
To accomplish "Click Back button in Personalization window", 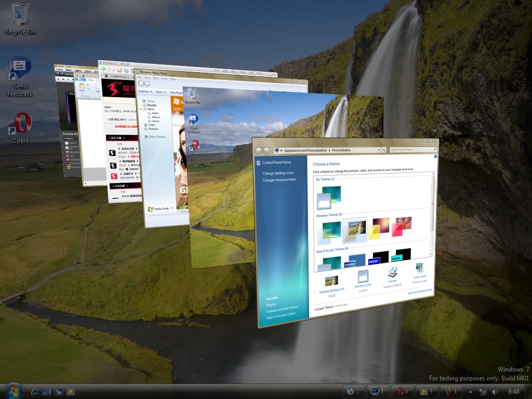I will (x=259, y=151).
